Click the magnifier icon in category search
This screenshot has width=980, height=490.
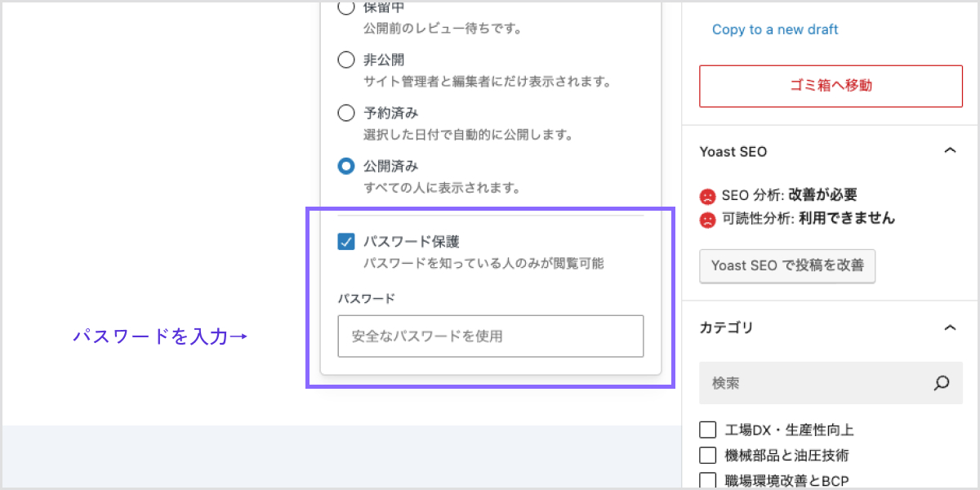pyautogui.click(x=942, y=383)
